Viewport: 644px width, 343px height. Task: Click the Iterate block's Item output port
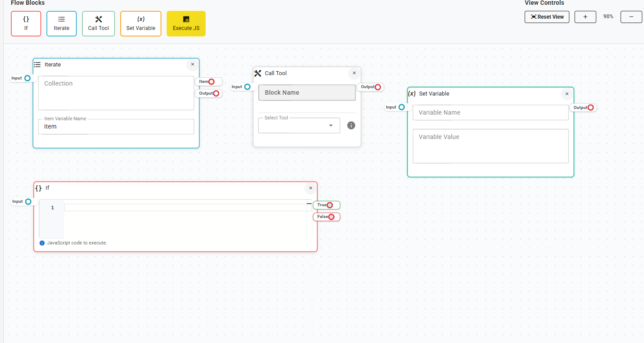click(211, 82)
